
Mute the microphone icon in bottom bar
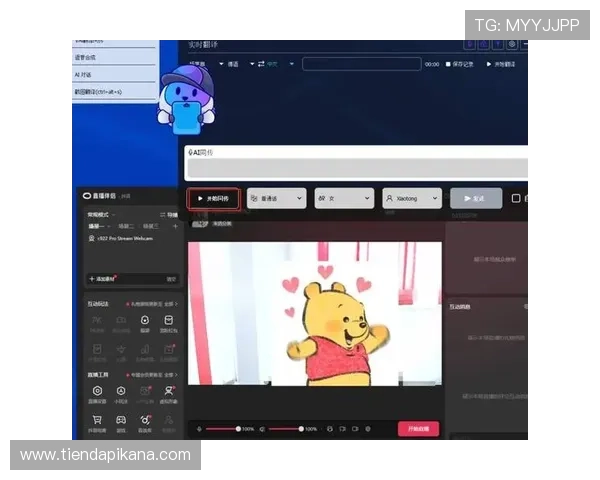coord(200,428)
